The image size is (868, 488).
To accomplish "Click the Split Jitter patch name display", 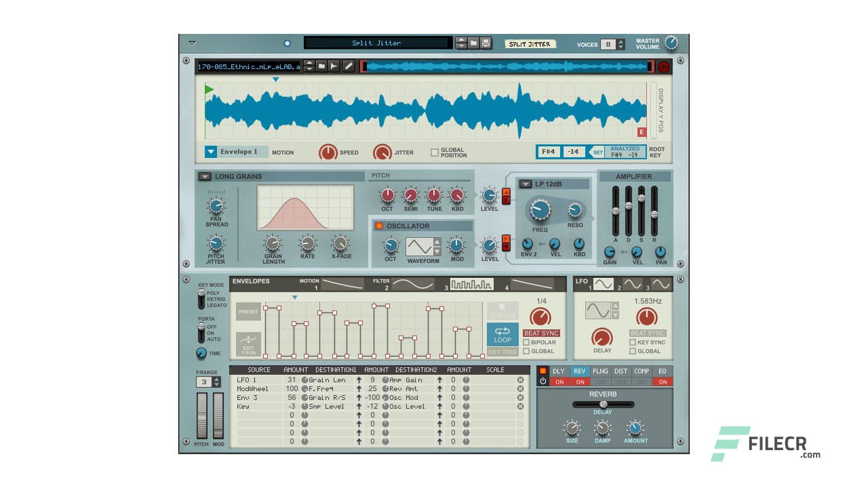I will click(x=378, y=42).
